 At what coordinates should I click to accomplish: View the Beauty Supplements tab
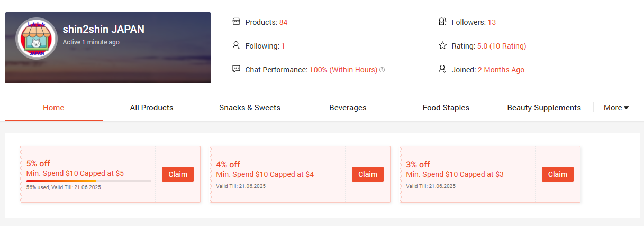pyautogui.click(x=544, y=108)
